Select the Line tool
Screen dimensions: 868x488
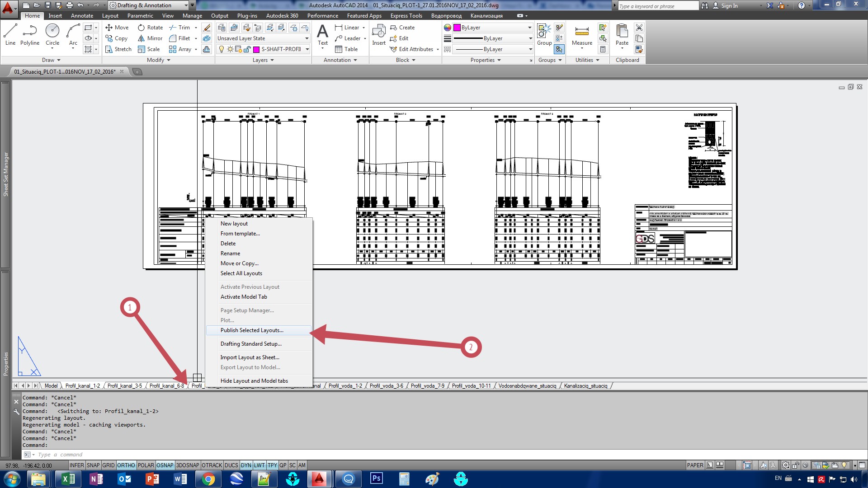tap(10, 35)
